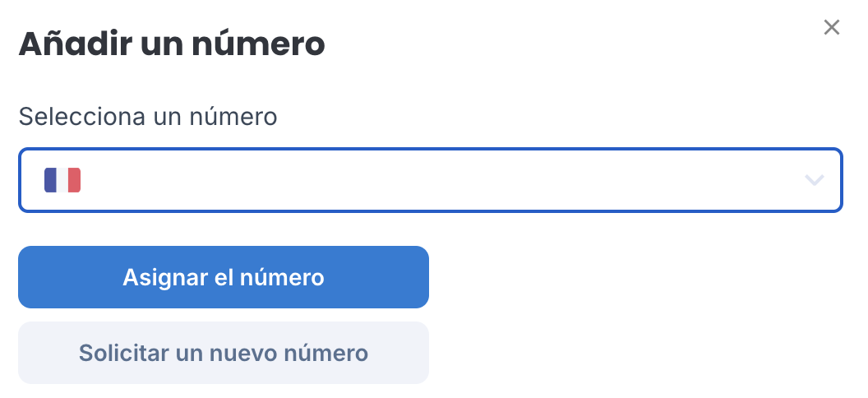Confirm with the blue Asignar button
The height and width of the screenshot is (398, 868).
223,277
